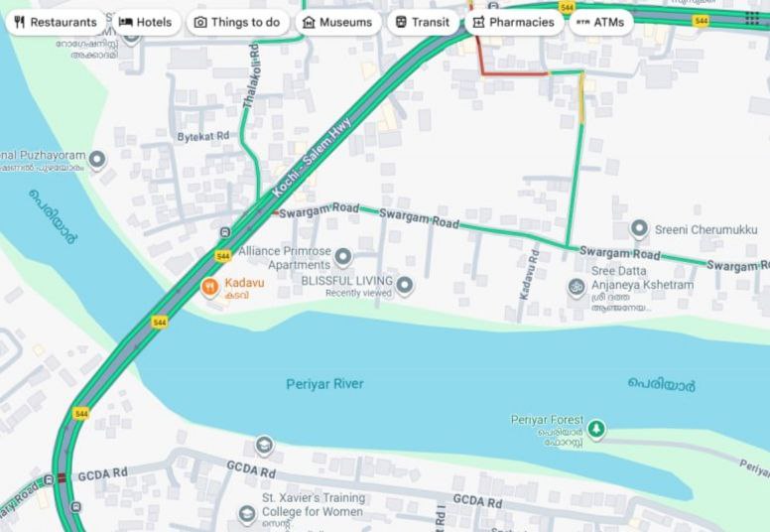Filter by Pharmacies chip
The image size is (770, 532).
(514, 22)
